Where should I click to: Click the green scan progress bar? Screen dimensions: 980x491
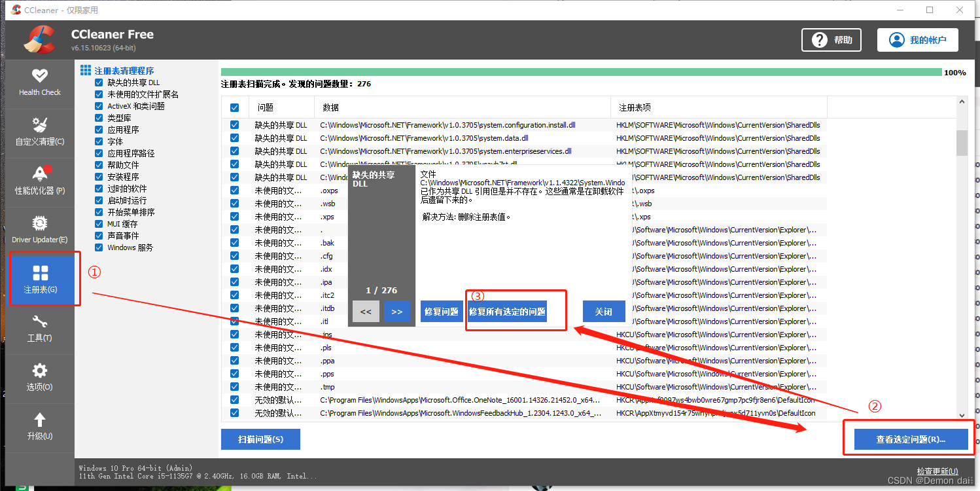click(x=582, y=72)
